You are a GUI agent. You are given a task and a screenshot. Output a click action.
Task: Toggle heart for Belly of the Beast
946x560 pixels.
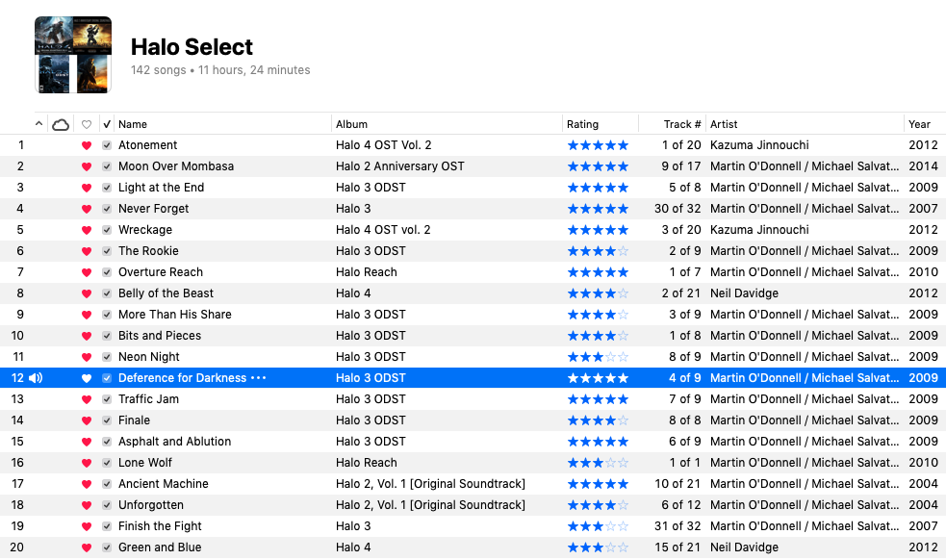tap(87, 293)
